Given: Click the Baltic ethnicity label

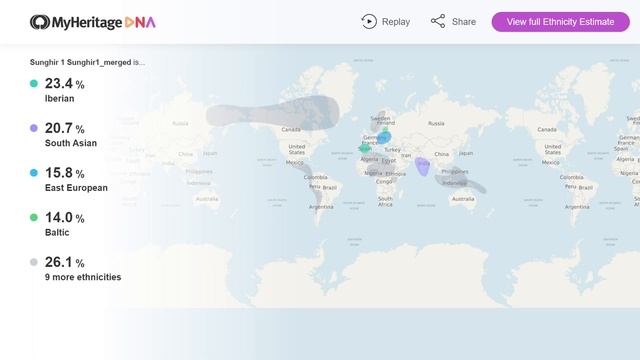Looking at the screenshot, I should point(57,232).
